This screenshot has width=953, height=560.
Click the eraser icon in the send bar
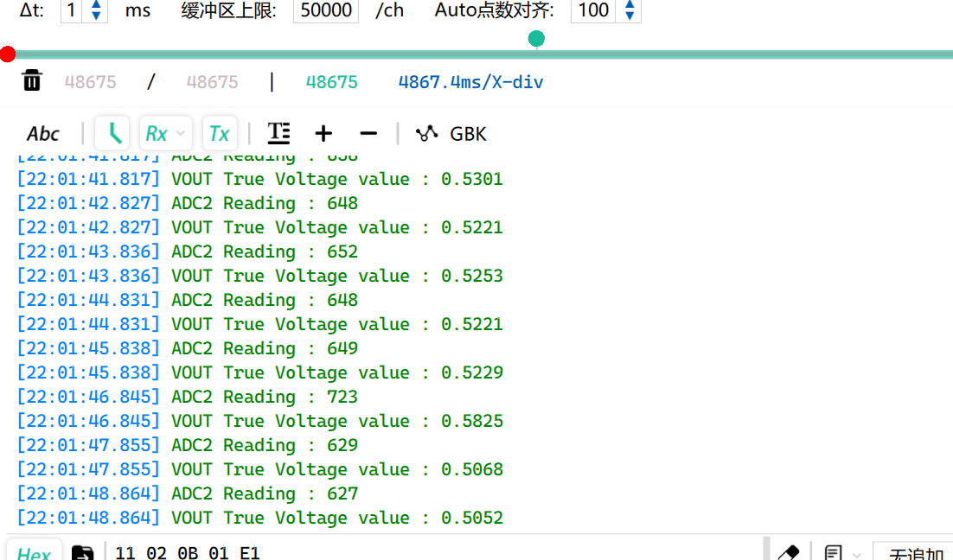[788, 553]
